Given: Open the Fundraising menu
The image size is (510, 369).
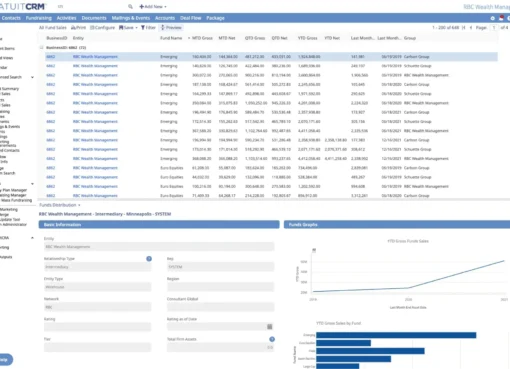Looking at the screenshot, I should [39, 18].
